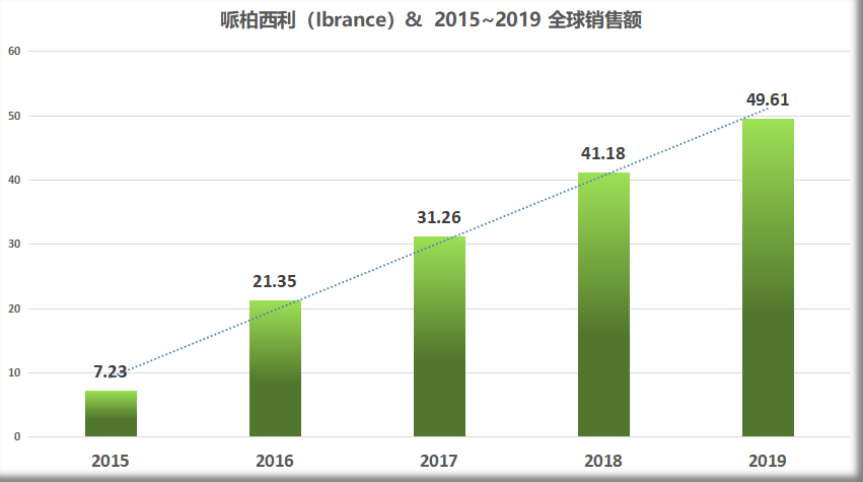
Task: Select the 2016 green bar
Action: point(275,369)
